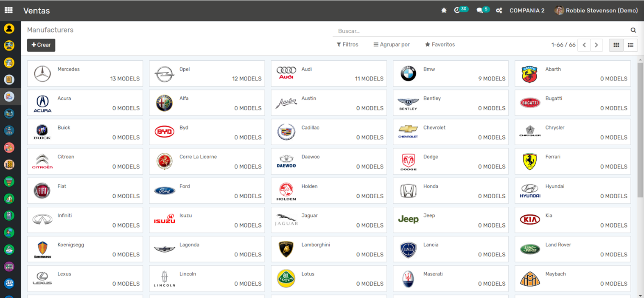
Task: Click '9 MODELS' on Bmw card
Action: tap(492, 79)
